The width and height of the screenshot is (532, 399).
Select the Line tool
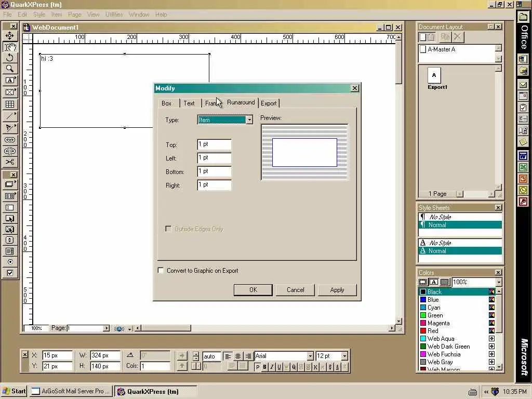(x=10, y=116)
